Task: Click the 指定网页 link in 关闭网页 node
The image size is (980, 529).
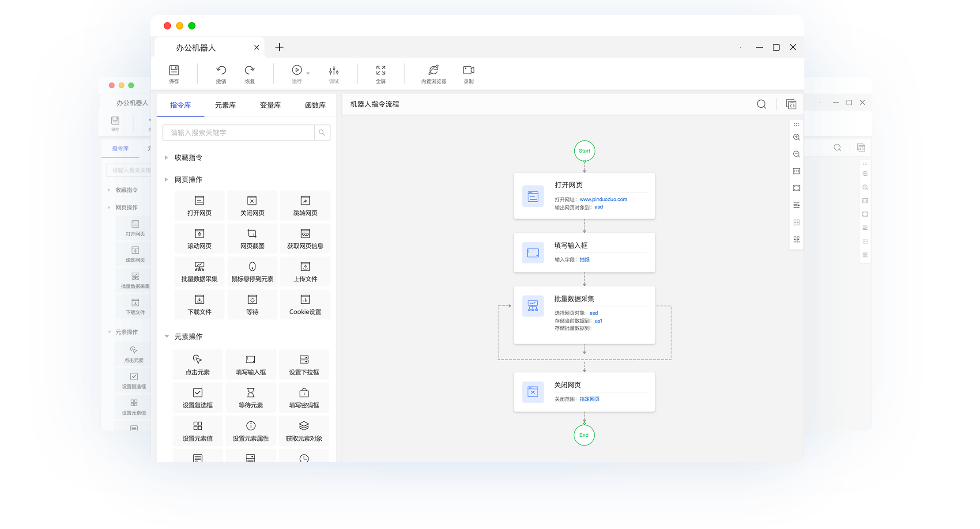Action: 589,399
